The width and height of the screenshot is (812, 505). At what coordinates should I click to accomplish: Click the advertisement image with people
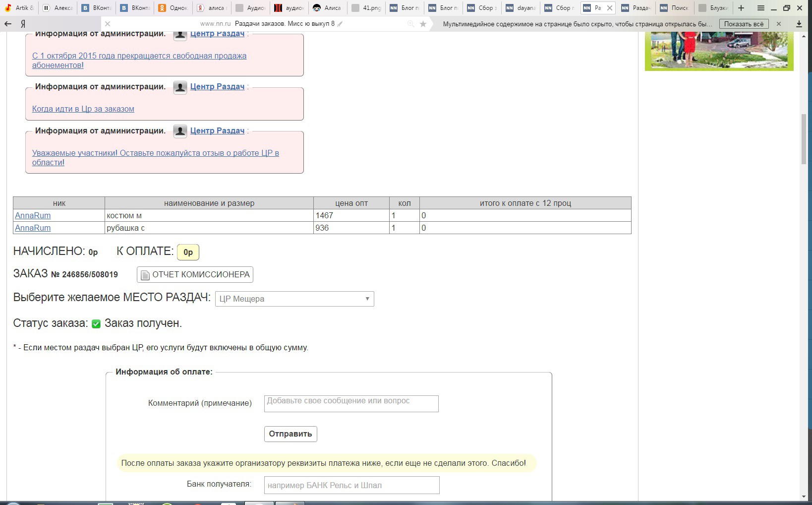coord(719,51)
